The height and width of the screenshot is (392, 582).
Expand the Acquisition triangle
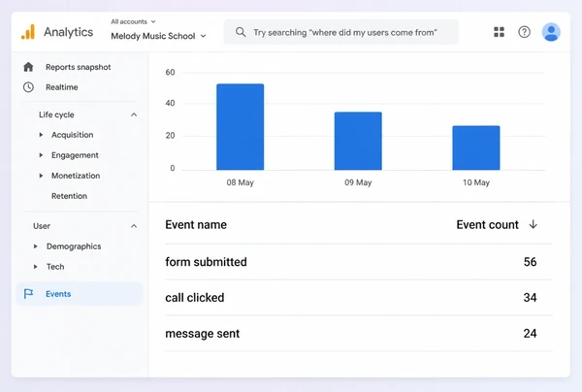click(x=41, y=135)
